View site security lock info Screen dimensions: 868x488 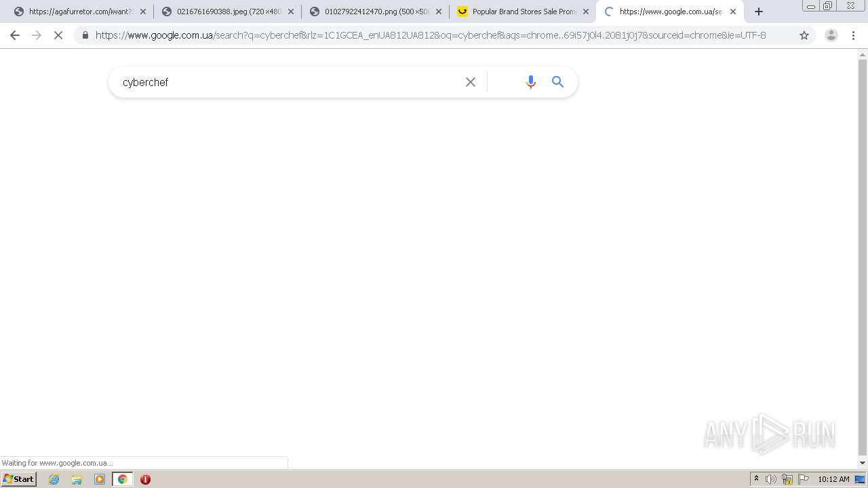pos(85,35)
